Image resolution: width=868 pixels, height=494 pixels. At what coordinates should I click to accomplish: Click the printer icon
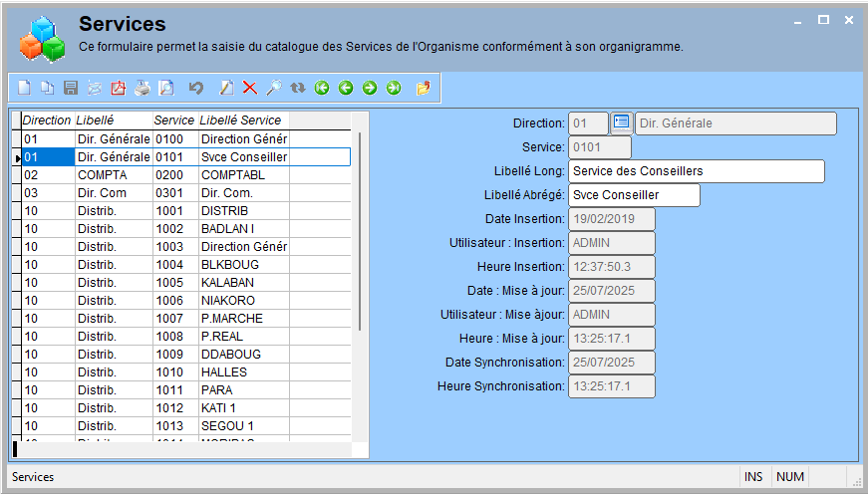[x=143, y=88]
